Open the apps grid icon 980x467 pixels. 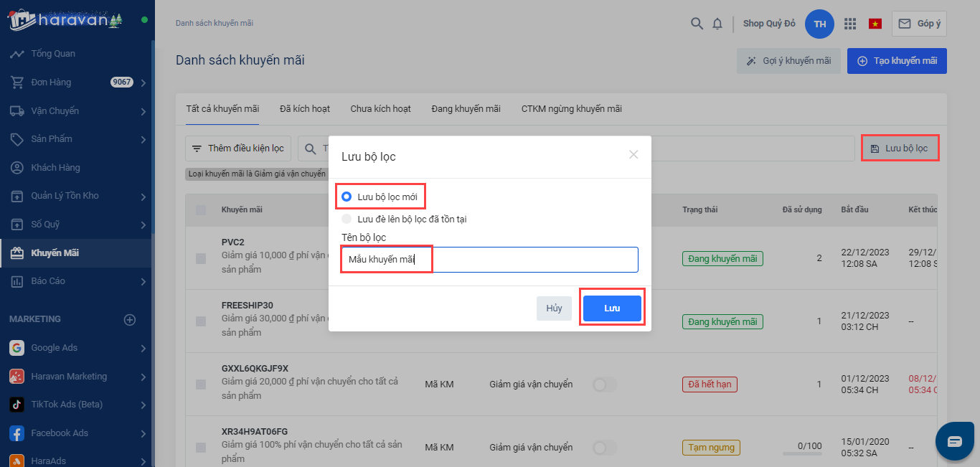850,24
